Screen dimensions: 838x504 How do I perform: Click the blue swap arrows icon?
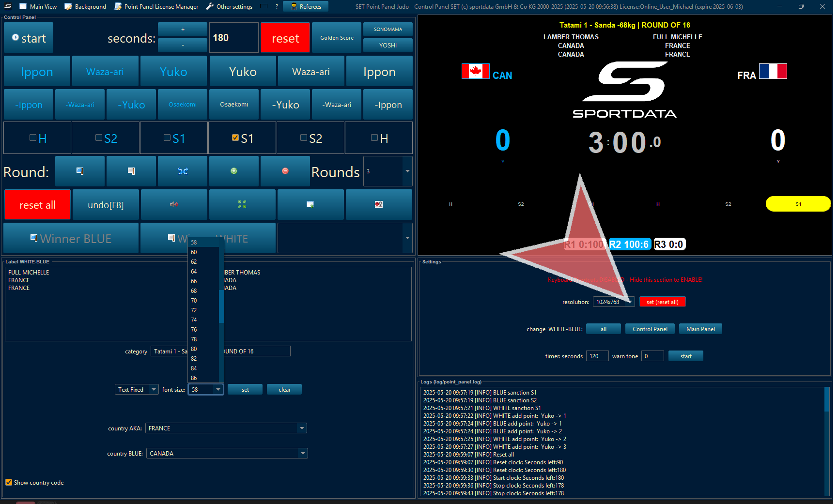(x=183, y=171)
